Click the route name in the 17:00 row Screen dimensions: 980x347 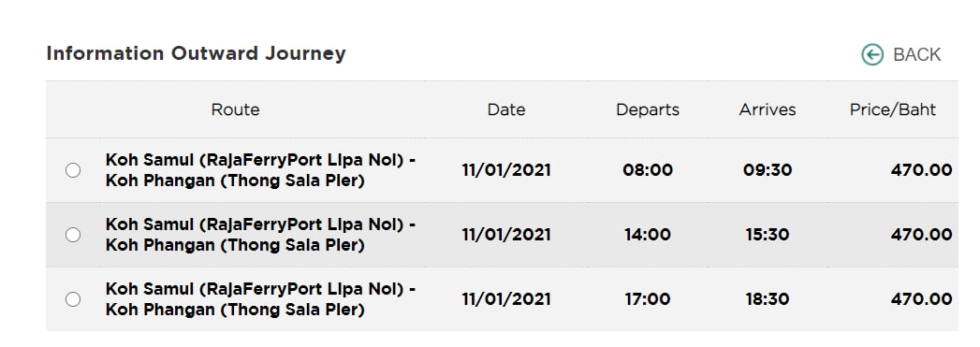[260, 299]
